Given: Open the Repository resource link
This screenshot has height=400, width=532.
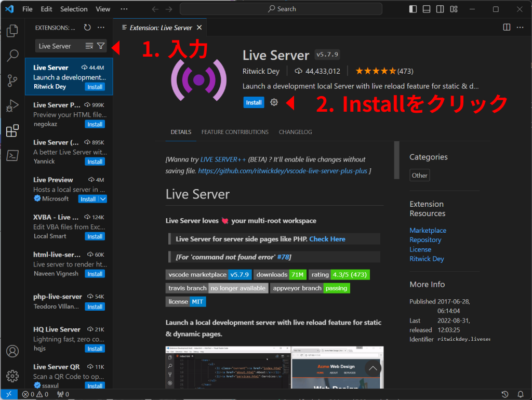Looking at the screenshot, I should point(425,240).
